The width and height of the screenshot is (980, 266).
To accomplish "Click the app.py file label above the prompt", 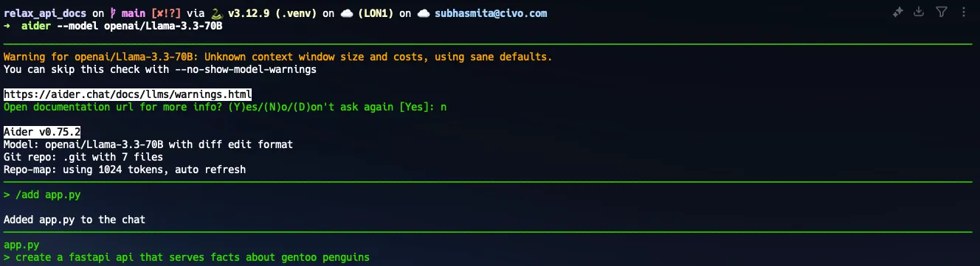I will click(21, 245).
